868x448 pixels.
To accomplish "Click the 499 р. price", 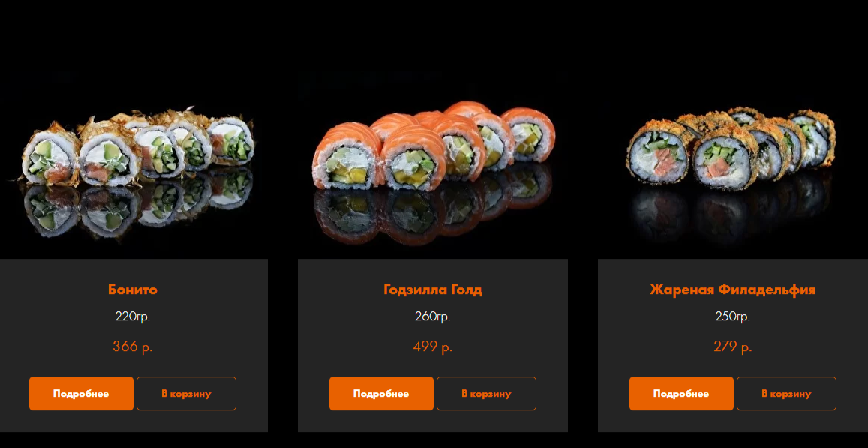I will (433, 347).
